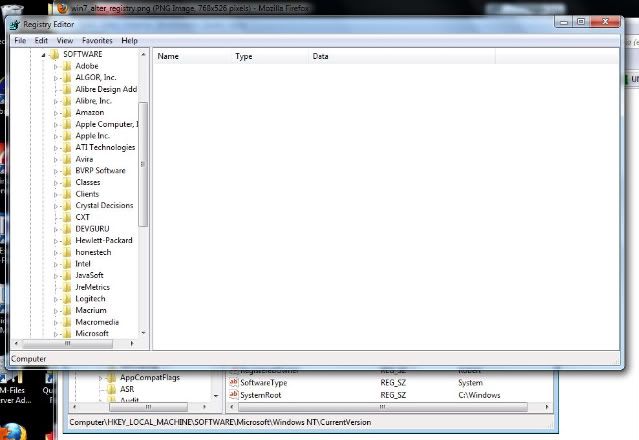
Task: Open the Favorites menu
Action: [x=97, y=40]
